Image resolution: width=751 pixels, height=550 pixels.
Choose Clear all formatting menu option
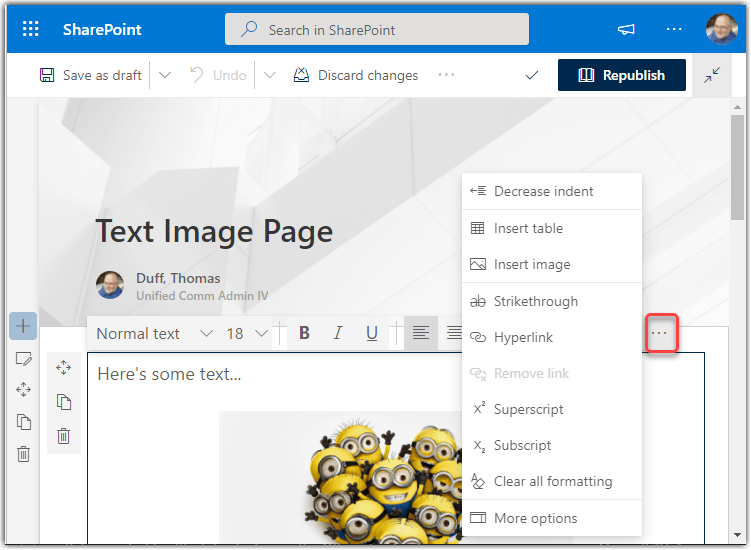click(x=552, y=481)
